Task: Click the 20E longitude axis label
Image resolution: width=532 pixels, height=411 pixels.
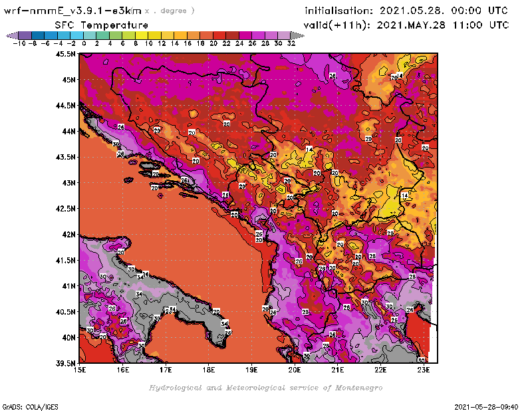Action: point(295,370)
